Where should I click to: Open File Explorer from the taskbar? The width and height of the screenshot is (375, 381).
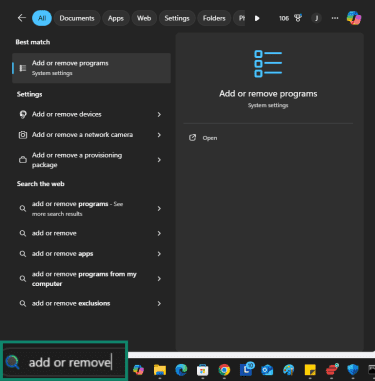[160, 370]
